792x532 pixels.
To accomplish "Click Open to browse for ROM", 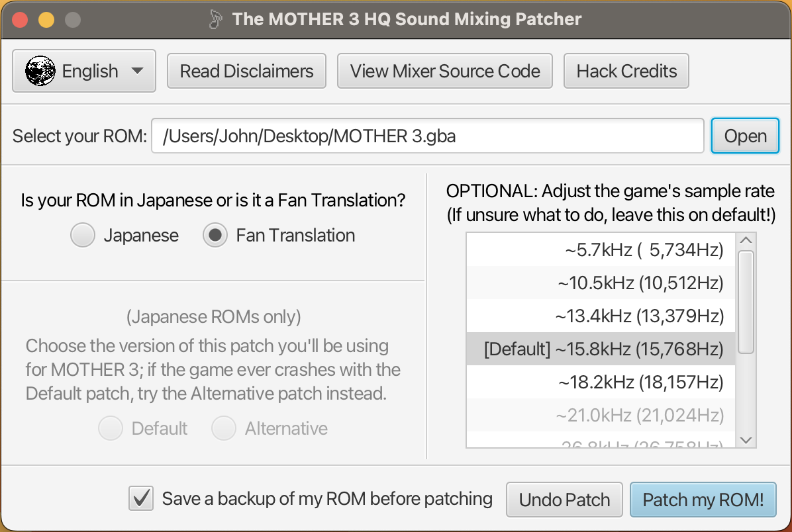I will (x=745, y=136).
